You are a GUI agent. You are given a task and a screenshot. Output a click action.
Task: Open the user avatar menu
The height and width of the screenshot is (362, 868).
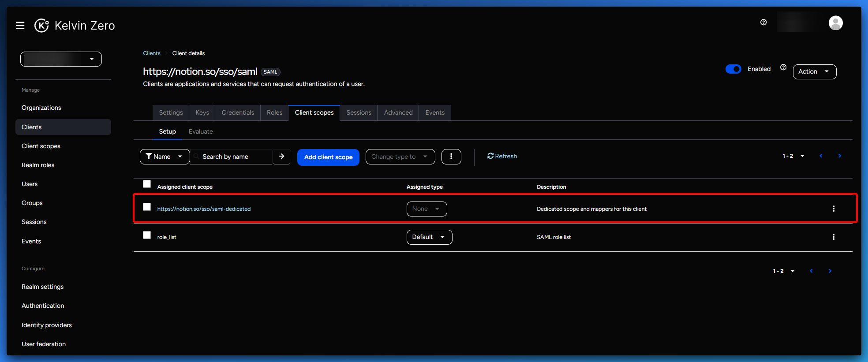pos(835,23)
